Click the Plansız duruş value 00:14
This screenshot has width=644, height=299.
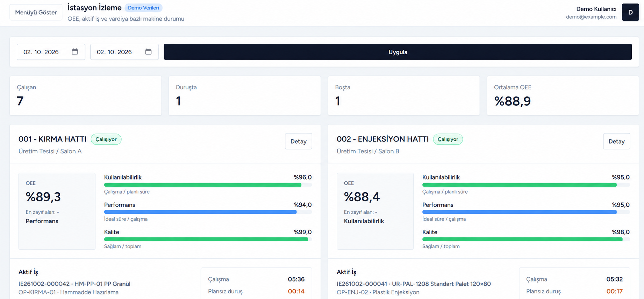click(x=296, y=291)
